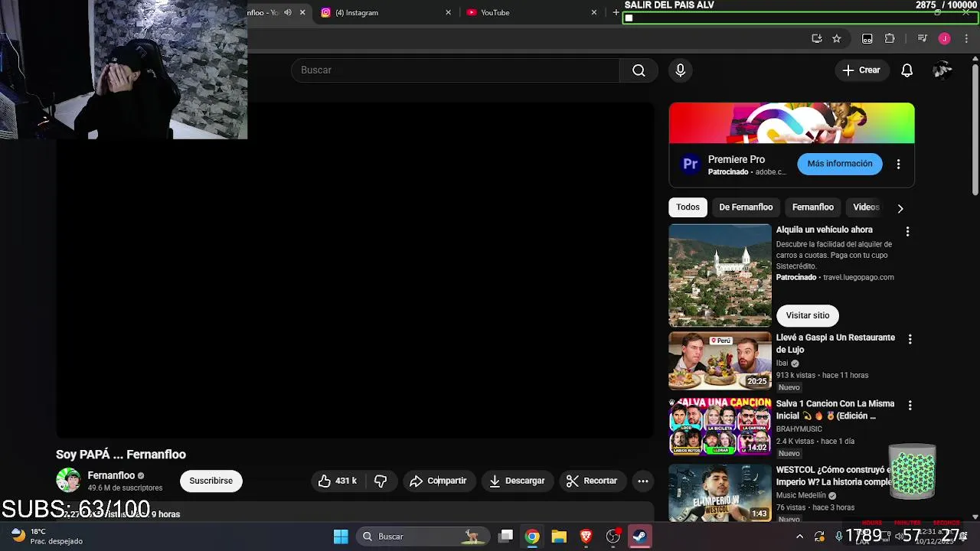
Task: Select the Todos filter chip
Action: [x=688, y=207]
